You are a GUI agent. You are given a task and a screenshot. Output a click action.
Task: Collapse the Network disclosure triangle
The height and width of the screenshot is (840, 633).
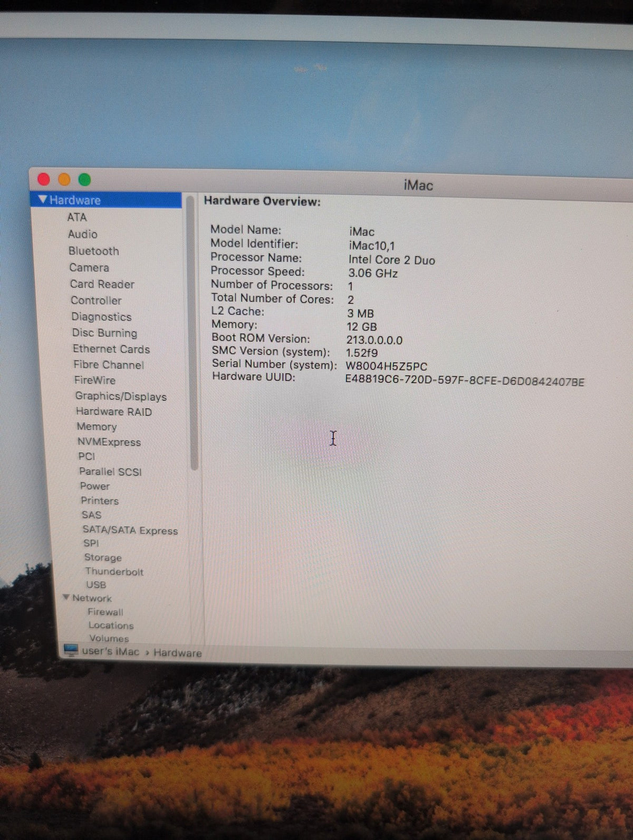click(66, 597)
